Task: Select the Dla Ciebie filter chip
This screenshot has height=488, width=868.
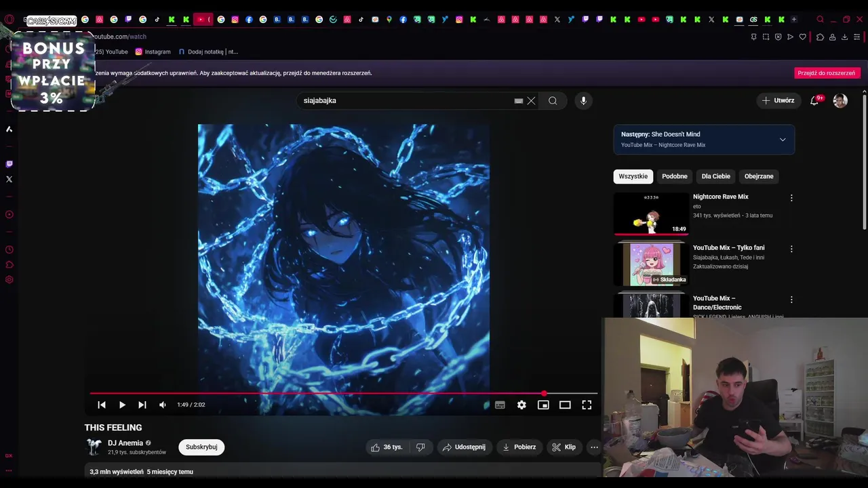Action: (716, 176)
